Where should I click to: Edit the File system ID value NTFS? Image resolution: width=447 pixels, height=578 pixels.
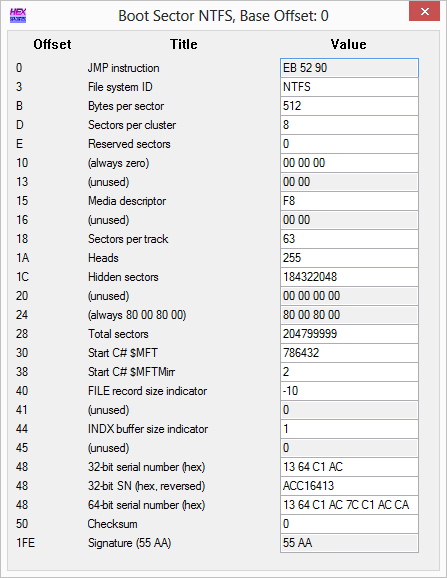coord(349,87)
